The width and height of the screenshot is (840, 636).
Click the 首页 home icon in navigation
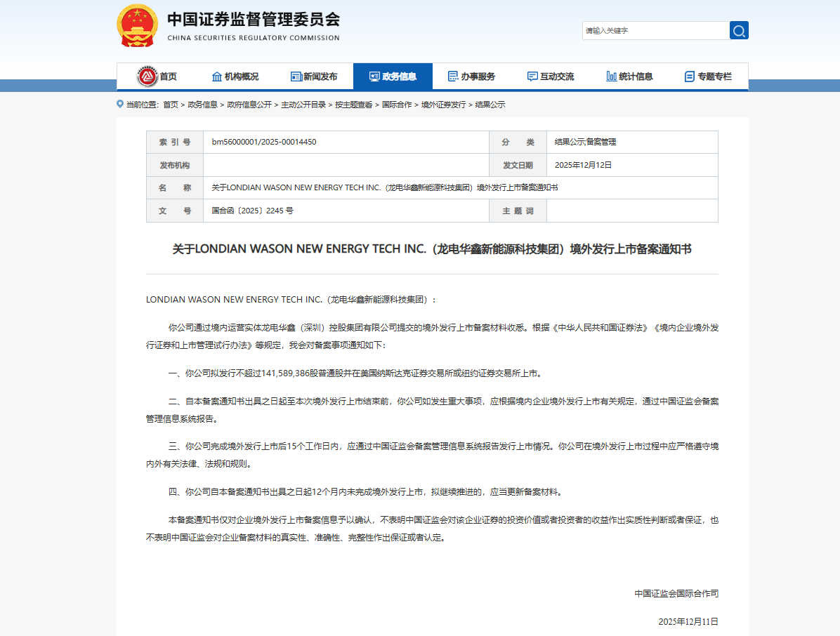(148, 77)
